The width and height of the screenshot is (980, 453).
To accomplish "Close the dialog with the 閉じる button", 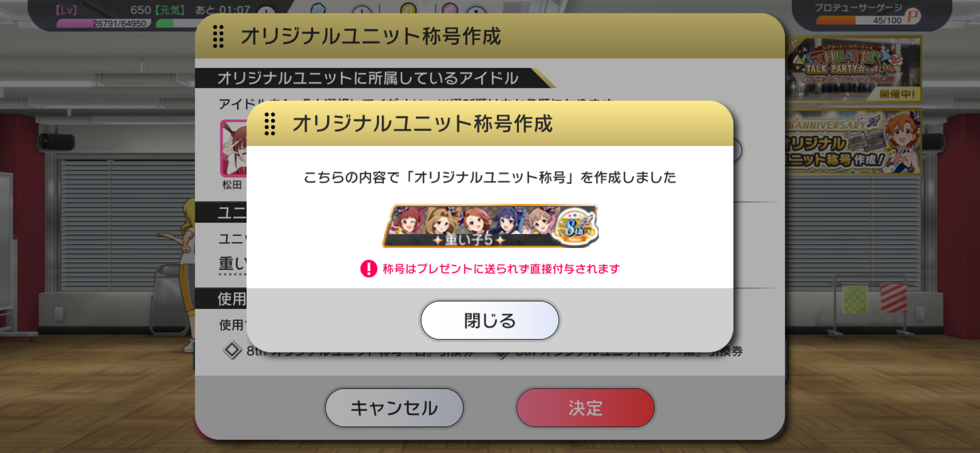I will point(490,321).
